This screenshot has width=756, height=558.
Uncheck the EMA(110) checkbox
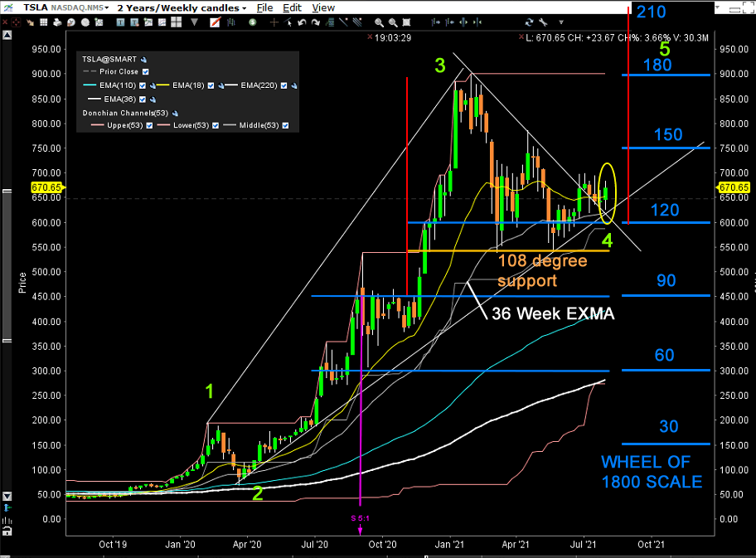point(143,86)
